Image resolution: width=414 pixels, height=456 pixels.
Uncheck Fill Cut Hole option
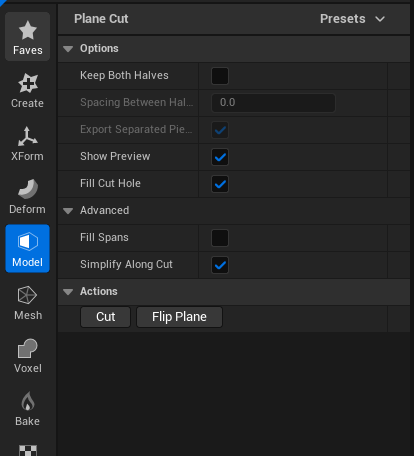coord(220,184)
